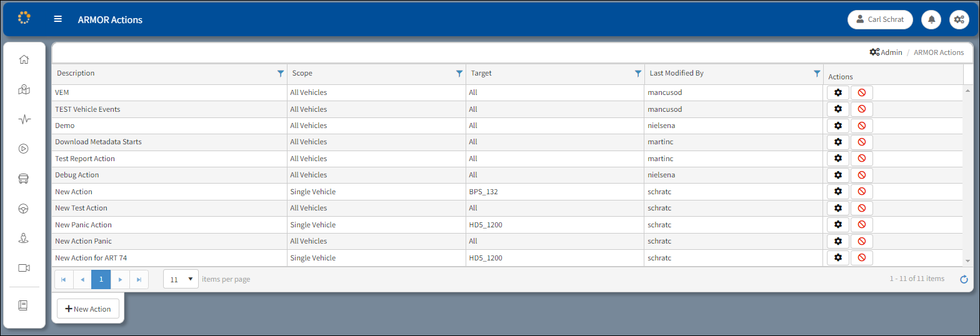
Task: Disable New Action for ART 74
Action: tap(862, 257)
